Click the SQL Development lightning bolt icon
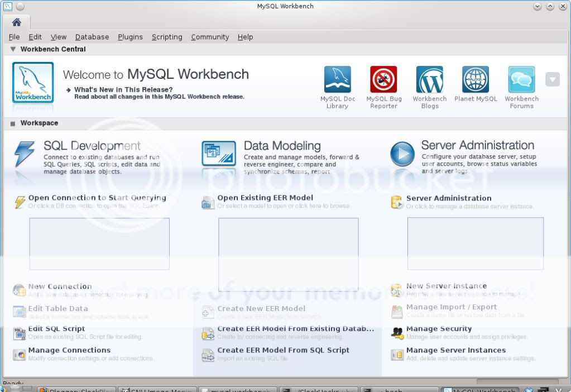This screenshot has height=392, width=571. [25, 154]
